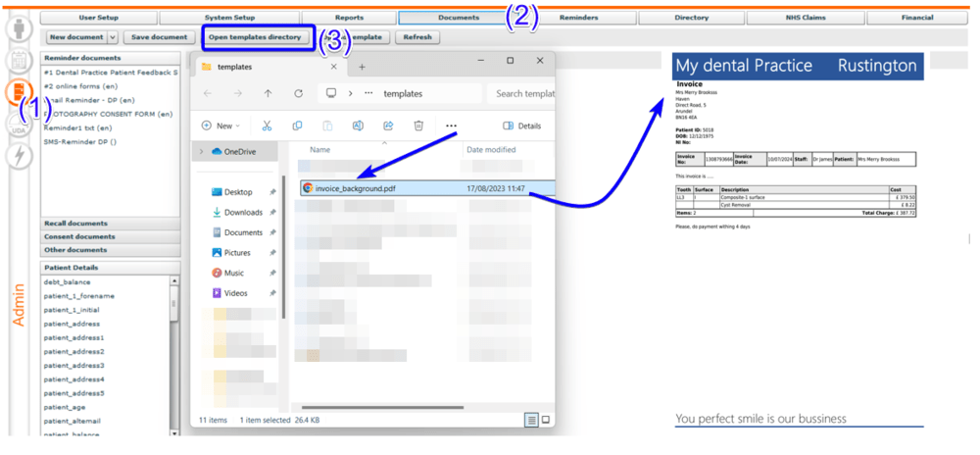Open the See more ellipsis in Explorer toolbar
Image resolution: width=980 pixels, height=455 pixels.
pyautogui.click(x=451, y=126)
